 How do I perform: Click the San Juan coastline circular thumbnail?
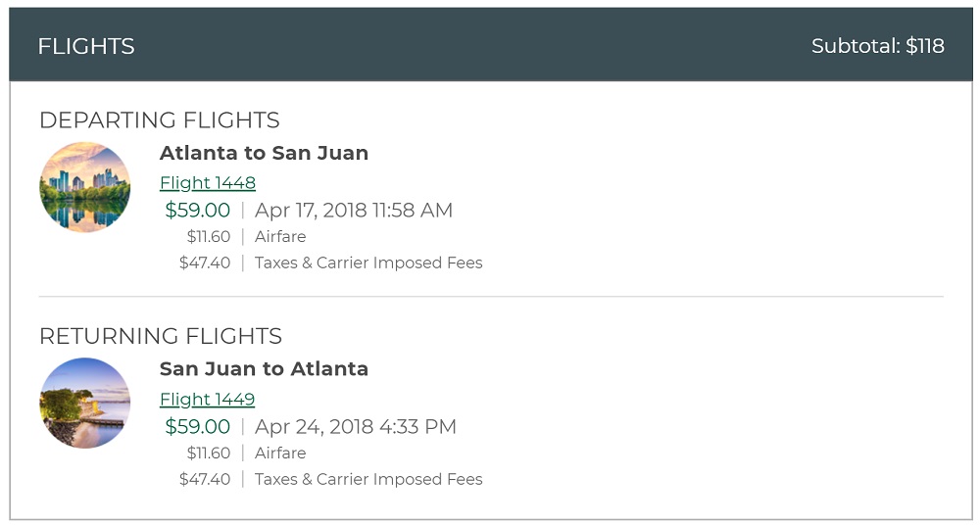pyautogui.click(x=84, y=404)
